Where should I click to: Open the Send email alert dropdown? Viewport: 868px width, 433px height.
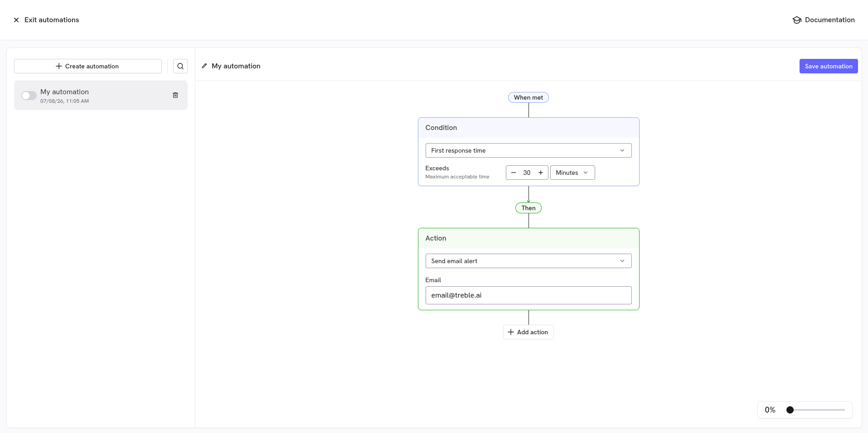tap(529, 261)
